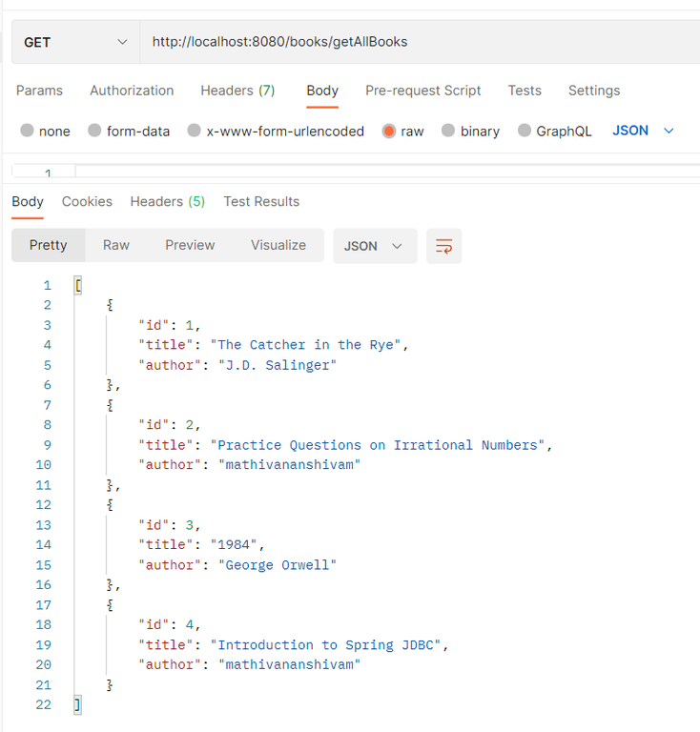The height and width of the screenshot is (732, 700).
Task: Click the request URL input field
Action: (420, 42)
